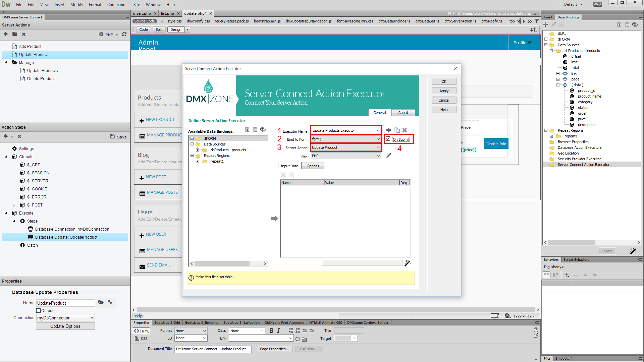Edit site with pencil icon

click(x=389, y=156)
